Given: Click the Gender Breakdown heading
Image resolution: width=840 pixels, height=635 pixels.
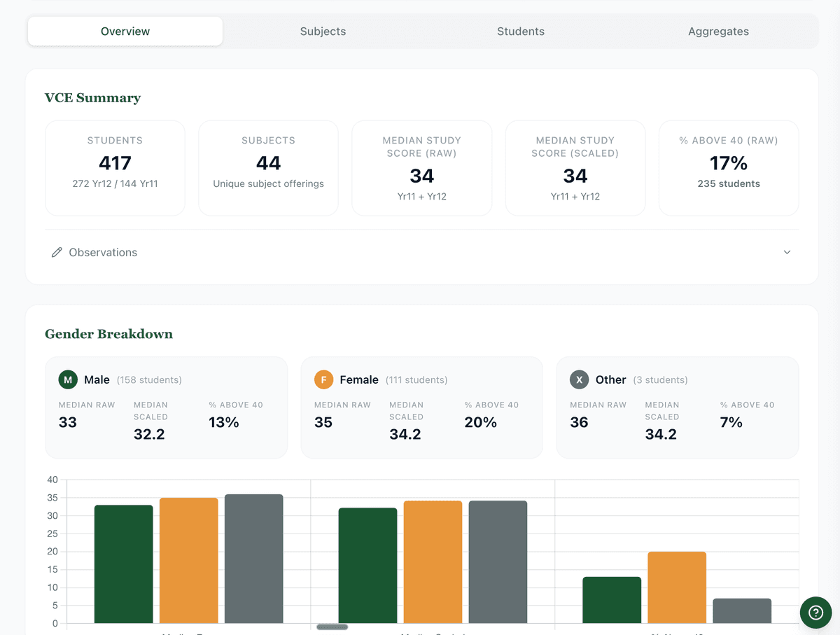Looking at the screenshot, I should click(108, 334).
